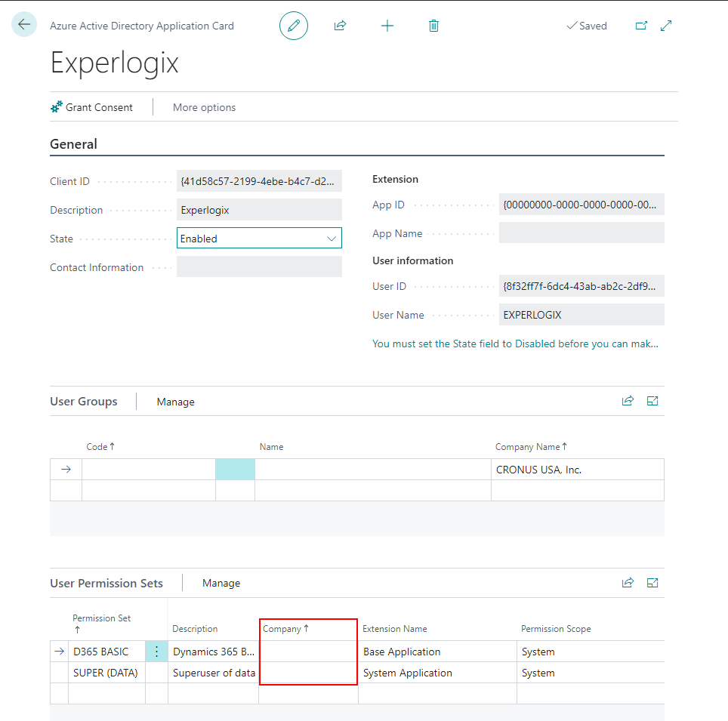Open Manage menu in User Permission Sets
This screenshot has height=721, width=728.
(x=221, y=583)
